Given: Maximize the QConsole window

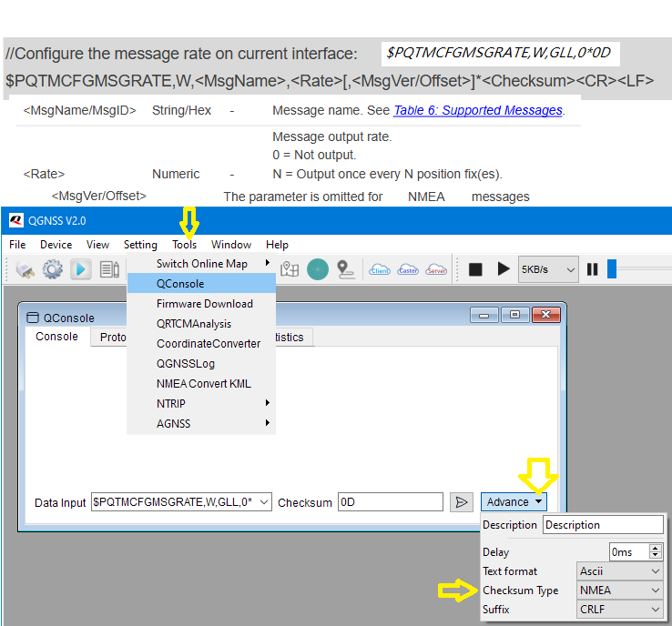Looking at the screenshot, I should pos(514,315).
